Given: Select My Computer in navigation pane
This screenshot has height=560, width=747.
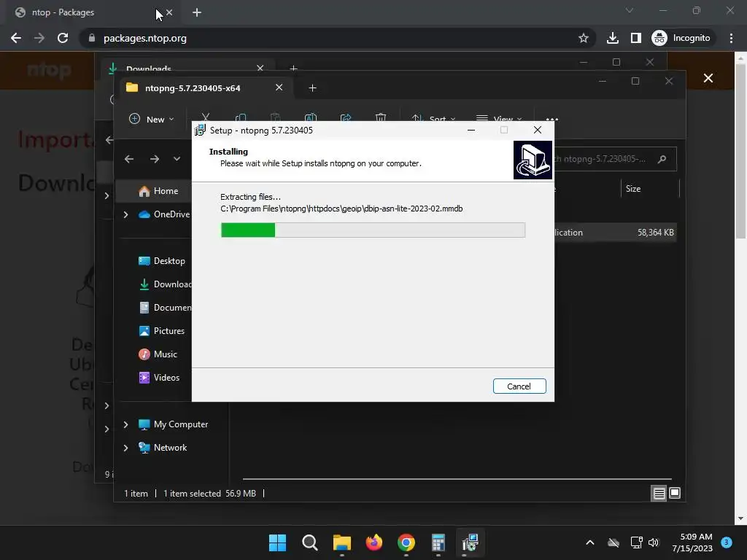Looking at the screenshot, I should click(173, 424).
